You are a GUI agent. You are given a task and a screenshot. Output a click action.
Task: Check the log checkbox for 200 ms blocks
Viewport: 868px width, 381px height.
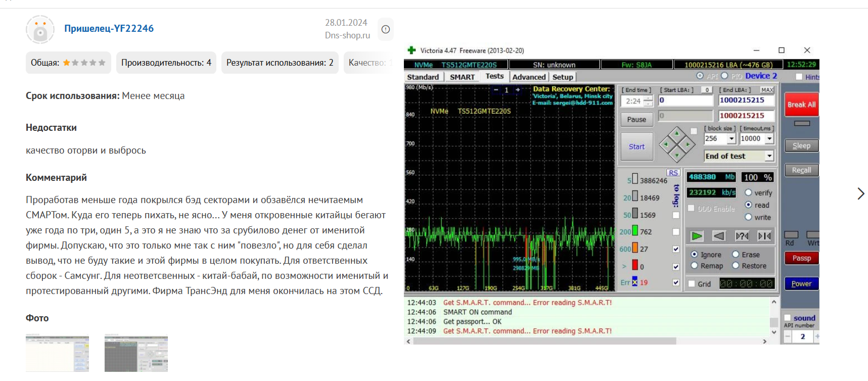pos(676,232)
